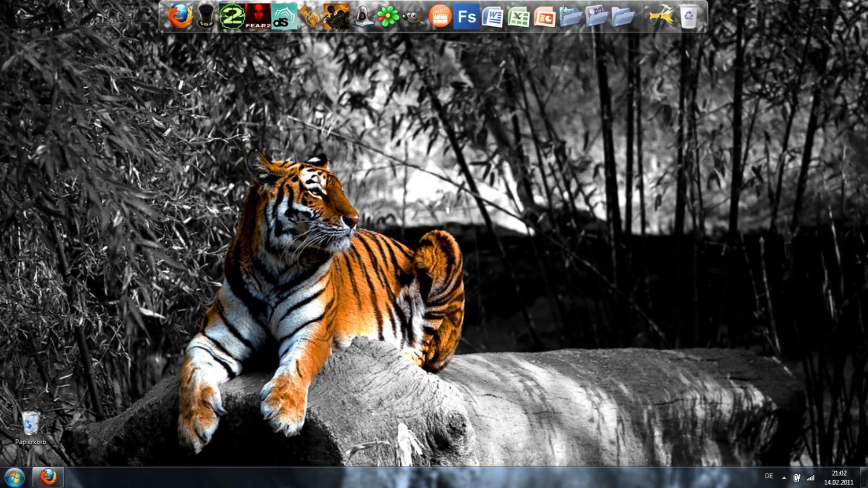This screenshot has height=488, width=868.
Task: Launch ICQ green flower icon
Action: (x=388, y=16)
